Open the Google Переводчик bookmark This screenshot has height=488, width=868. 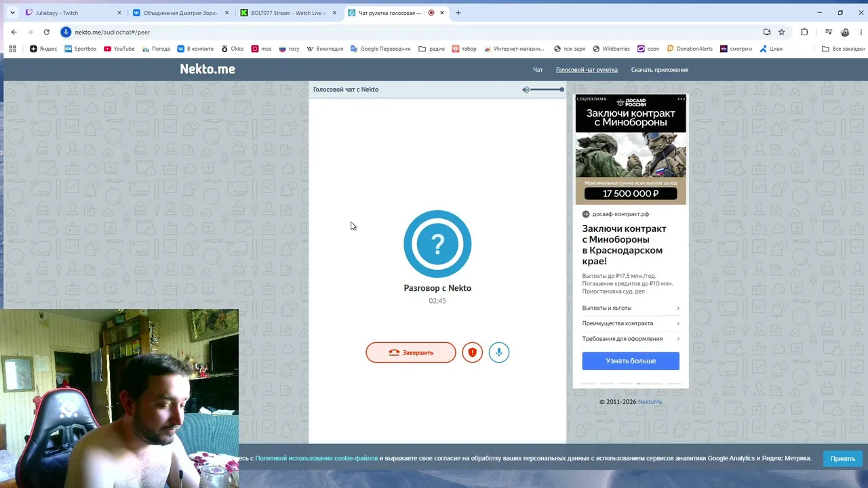[380, 49]
